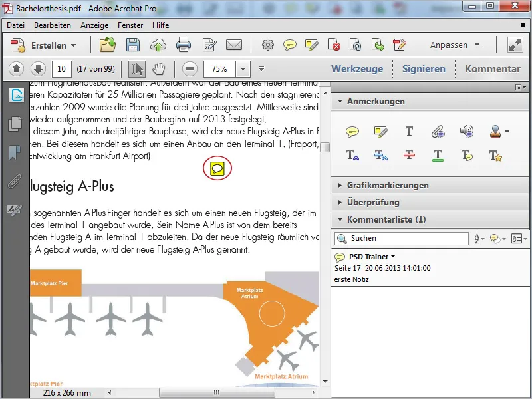
Task: Select attach file paperclip comment tool
Action: coord(438,131)
